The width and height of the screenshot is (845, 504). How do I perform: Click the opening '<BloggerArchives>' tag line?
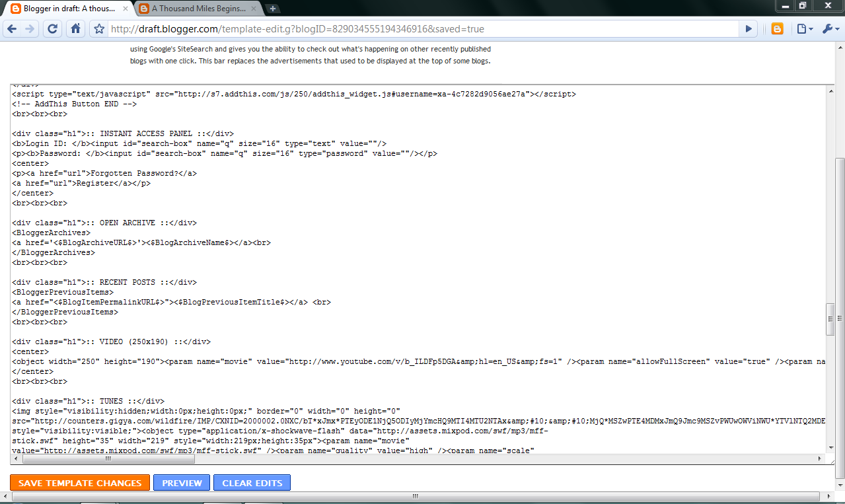click(51, 233)
